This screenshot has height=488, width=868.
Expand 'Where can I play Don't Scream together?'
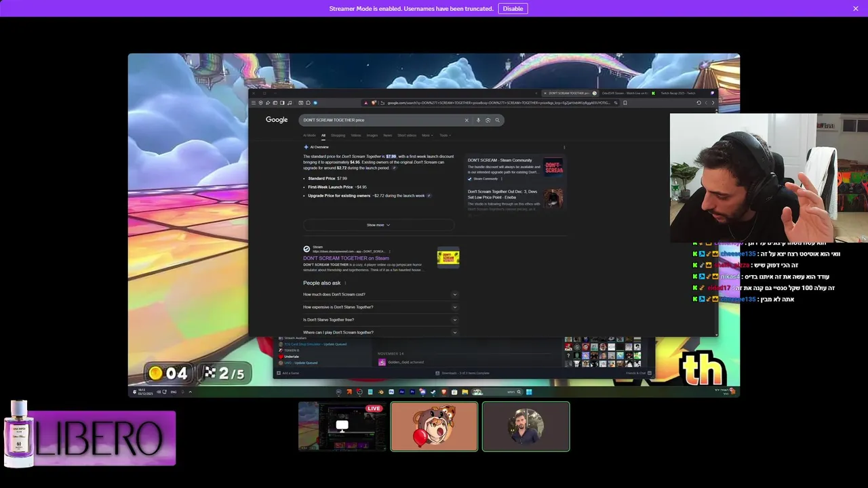click(380, 332)
